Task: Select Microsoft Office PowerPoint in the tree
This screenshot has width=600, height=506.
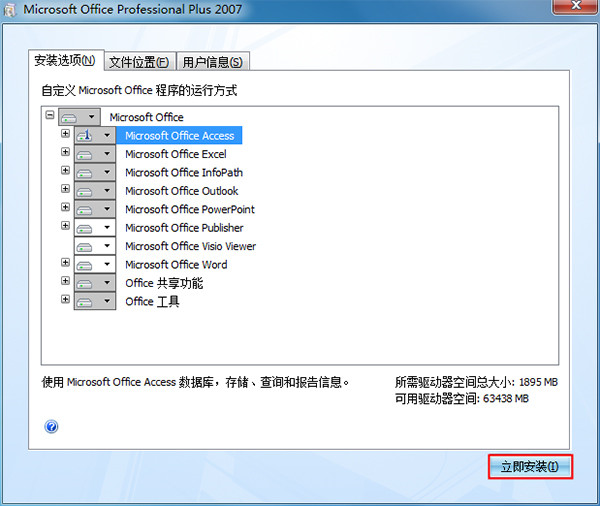Action: [x=190, y=209]
